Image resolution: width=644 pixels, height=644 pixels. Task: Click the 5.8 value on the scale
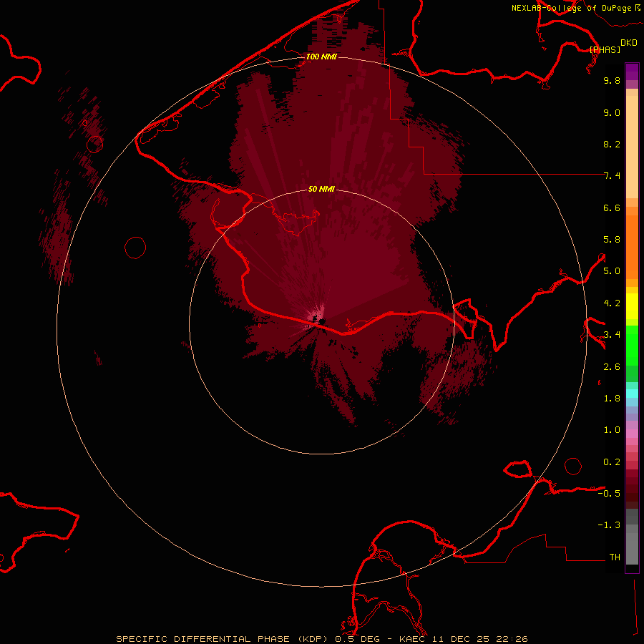click(x=612, y=240)
